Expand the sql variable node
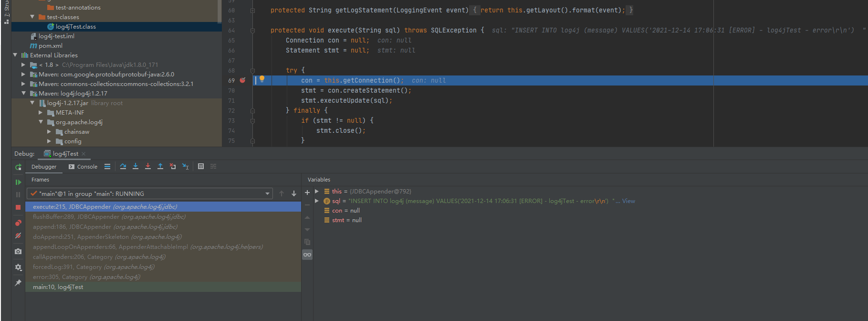This screenshot has width=868, height=321. click(316, 201)
